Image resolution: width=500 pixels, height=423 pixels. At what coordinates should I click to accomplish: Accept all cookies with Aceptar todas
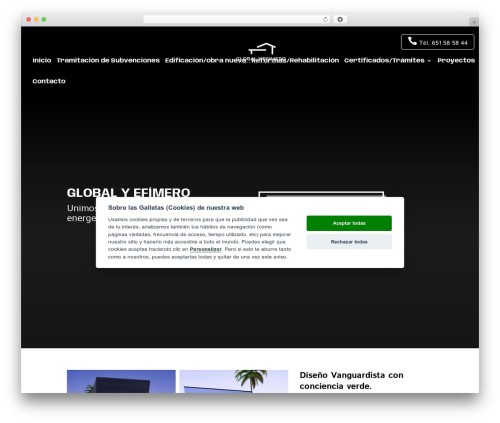click(349, 223)
